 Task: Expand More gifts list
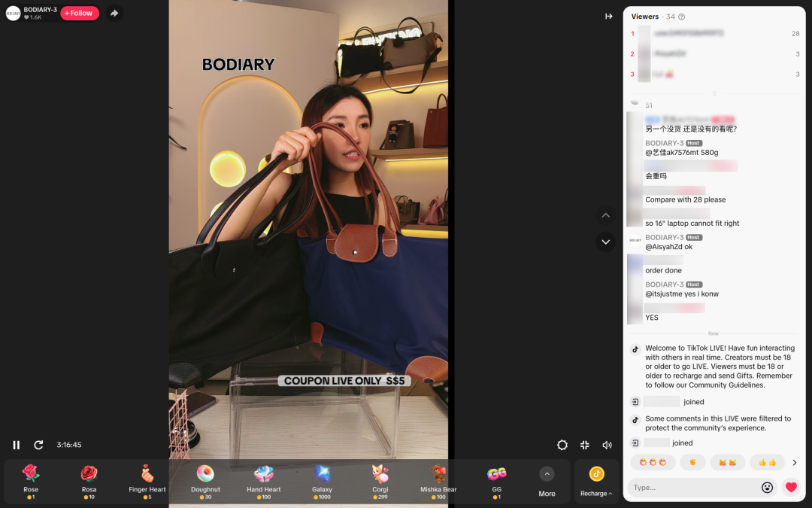[x=547, y=482]
